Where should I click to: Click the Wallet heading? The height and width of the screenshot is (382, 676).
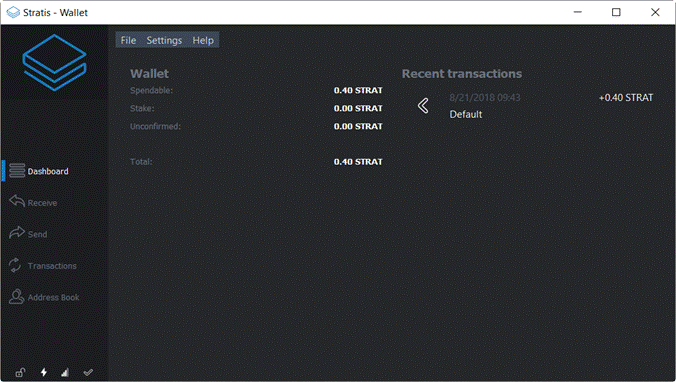[x=150, y=74]
